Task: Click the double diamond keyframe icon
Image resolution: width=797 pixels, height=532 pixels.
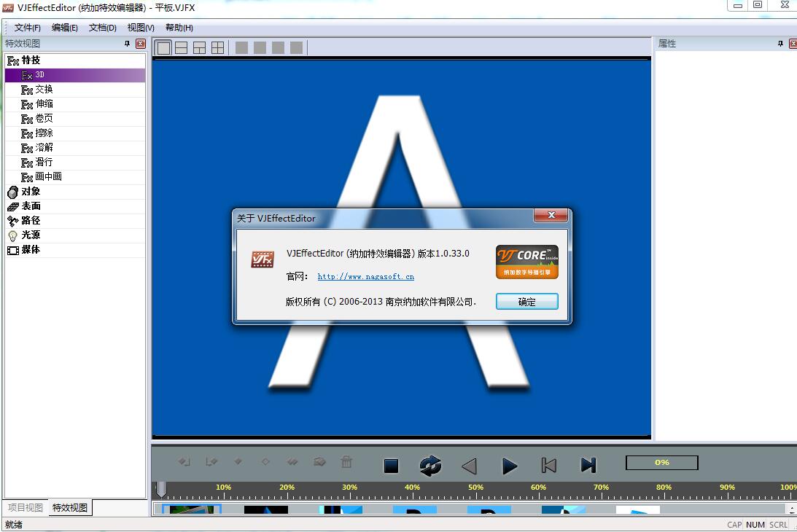Action: [x=292, y=461]
